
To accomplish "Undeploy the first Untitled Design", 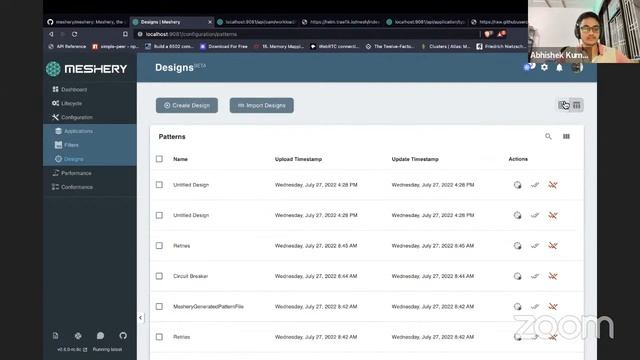I will [x=553, y=185].
